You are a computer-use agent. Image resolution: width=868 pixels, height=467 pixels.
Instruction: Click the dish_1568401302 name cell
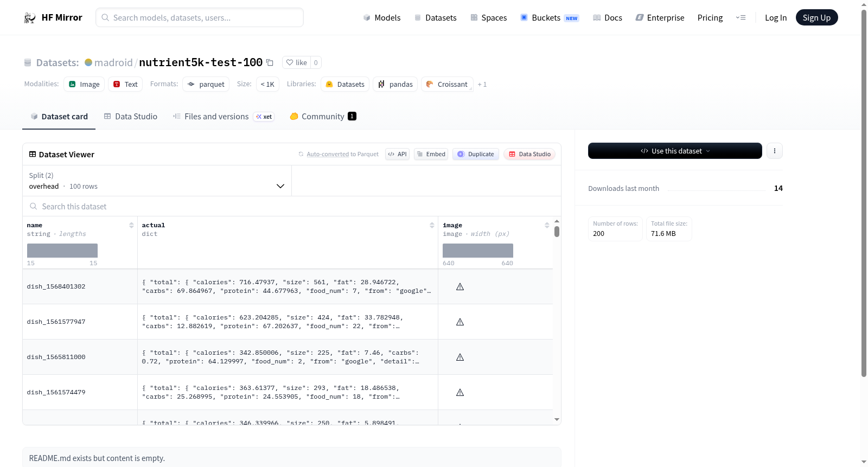(80, 286)
